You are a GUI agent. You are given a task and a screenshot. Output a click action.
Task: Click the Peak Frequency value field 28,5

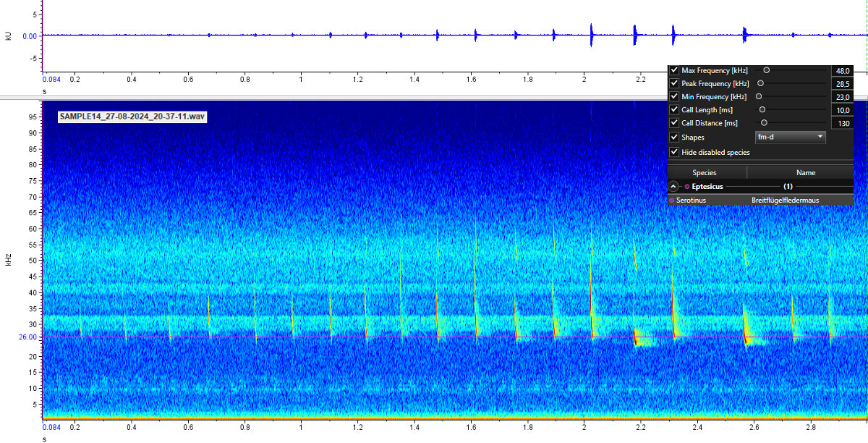841,83
